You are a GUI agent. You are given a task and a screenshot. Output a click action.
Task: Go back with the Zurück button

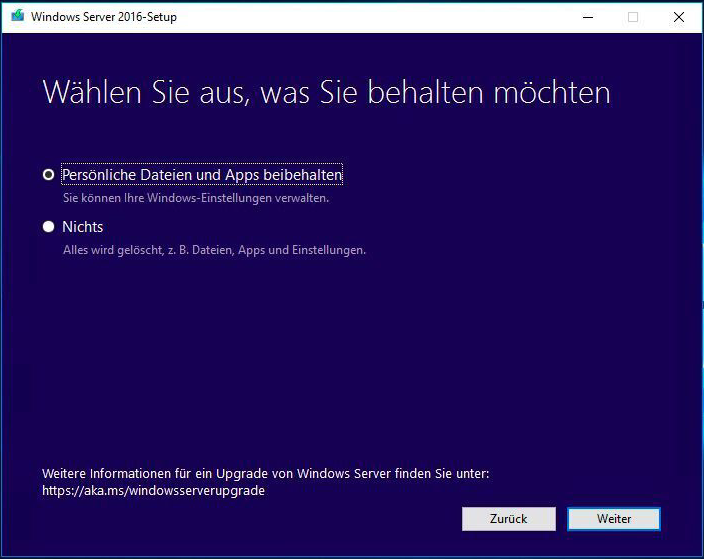pos(509,519)
